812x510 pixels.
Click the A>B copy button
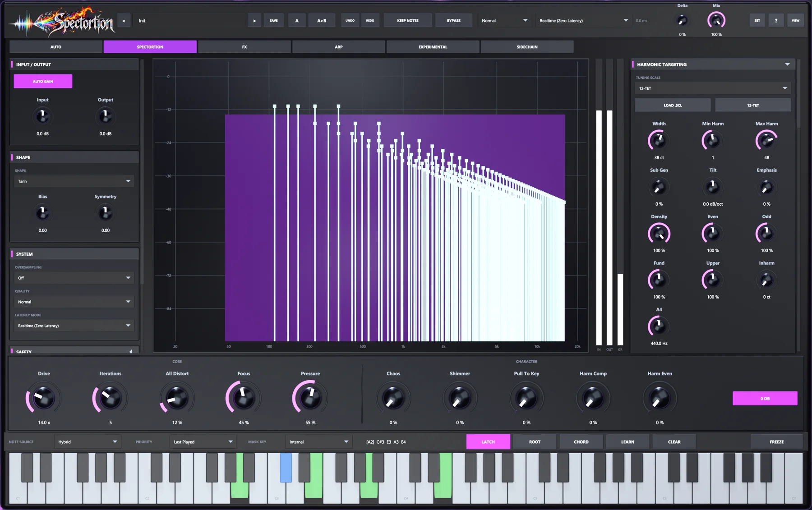322,20
